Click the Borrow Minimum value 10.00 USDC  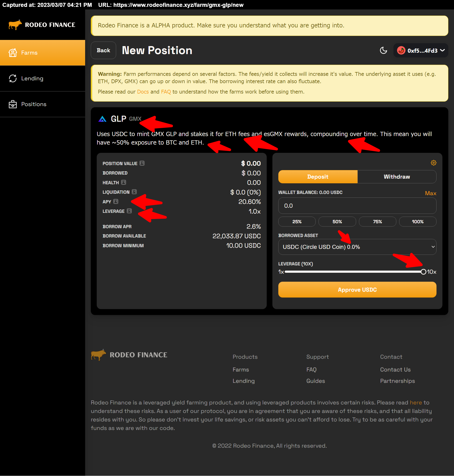click(x=243, y=245)
